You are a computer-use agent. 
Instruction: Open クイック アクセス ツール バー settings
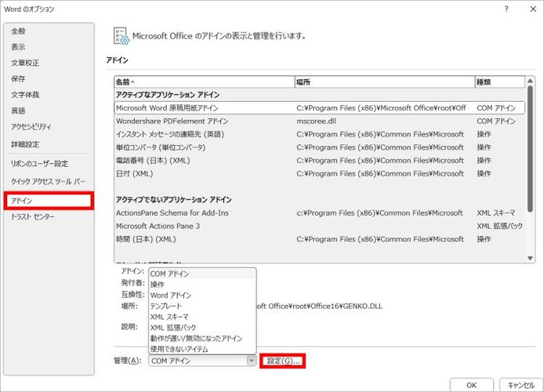point(48,180)
